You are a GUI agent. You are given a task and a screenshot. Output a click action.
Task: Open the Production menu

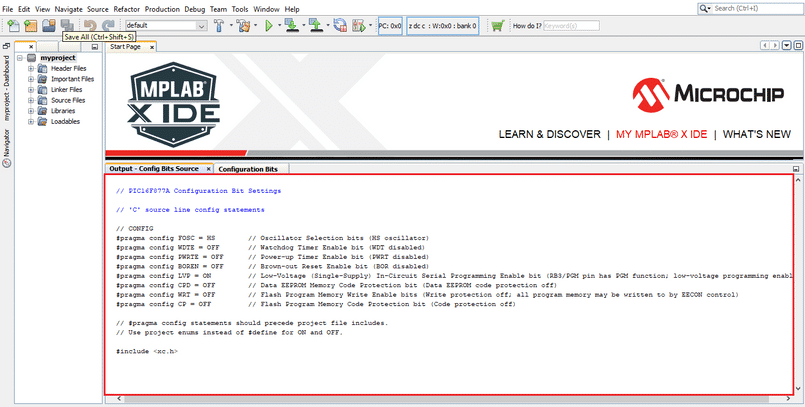coord(162,9)
